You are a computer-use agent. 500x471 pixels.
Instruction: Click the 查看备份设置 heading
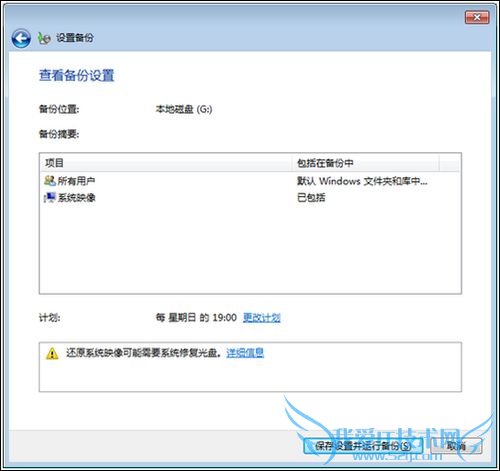pos(77,75)
